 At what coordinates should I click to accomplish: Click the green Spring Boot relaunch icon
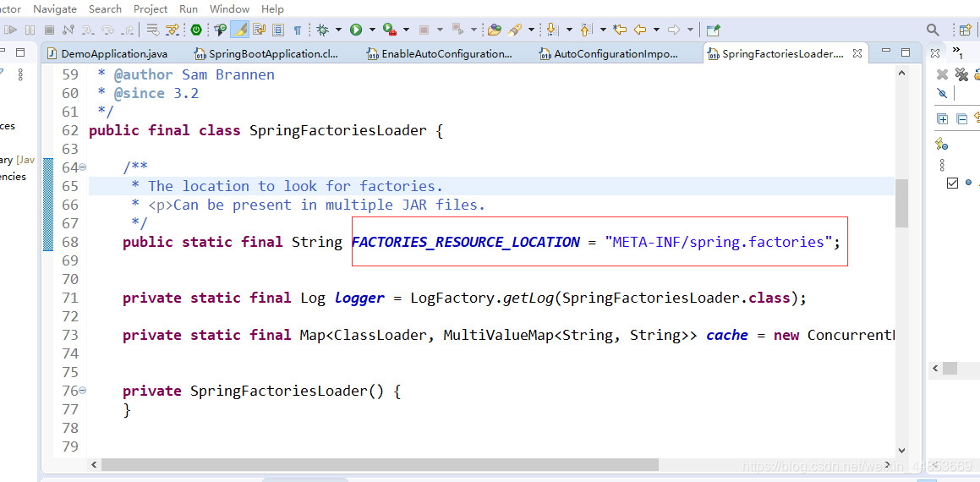point(196,30)
